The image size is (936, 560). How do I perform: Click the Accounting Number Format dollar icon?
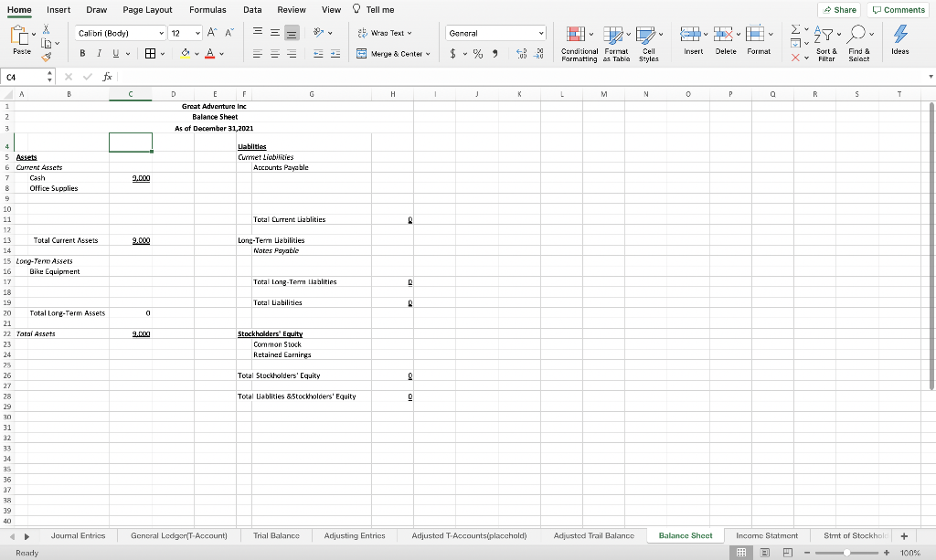click(x=453, y=54)
